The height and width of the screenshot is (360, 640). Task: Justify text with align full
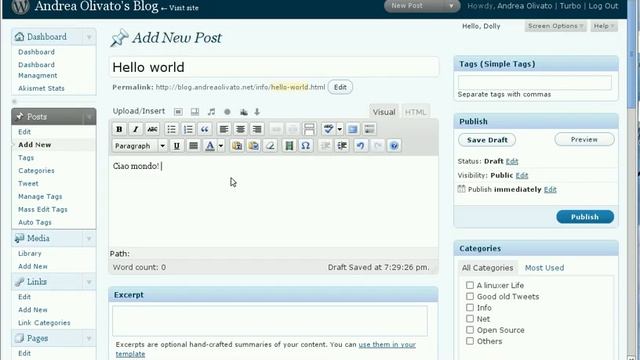[193, 146]
